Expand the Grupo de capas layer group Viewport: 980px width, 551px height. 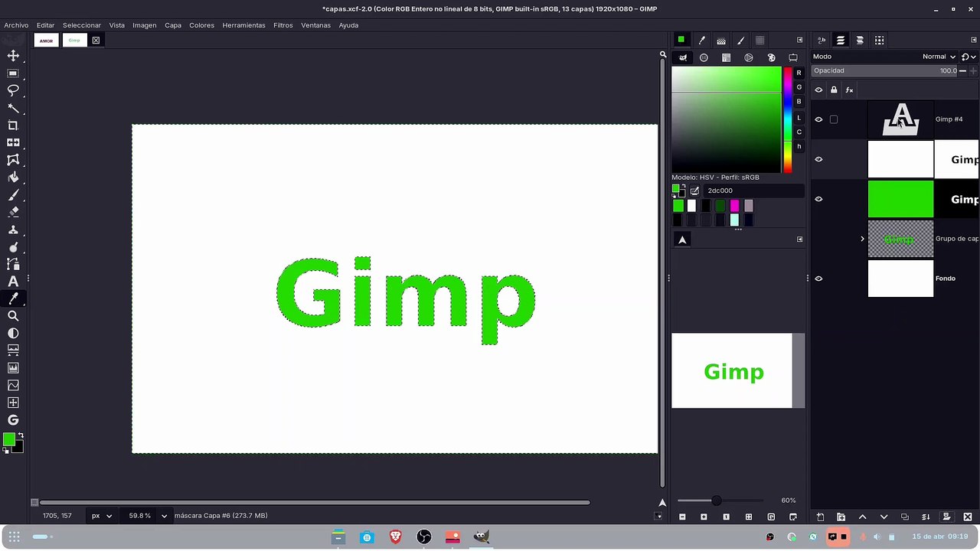pos(862,239)
